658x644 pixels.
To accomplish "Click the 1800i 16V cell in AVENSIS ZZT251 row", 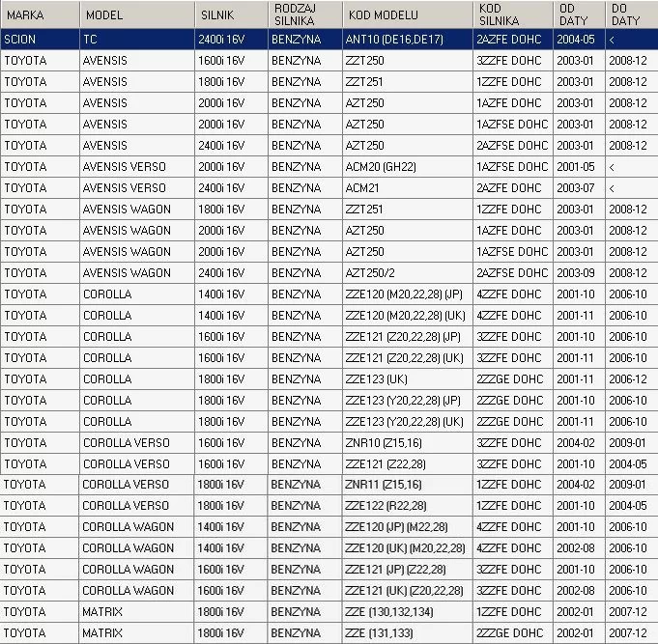I will point(231,82).
